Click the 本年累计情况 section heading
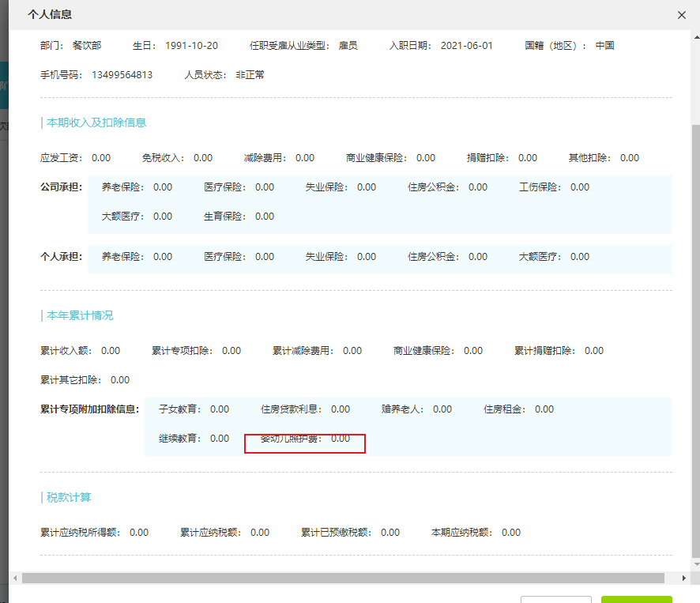 point(80,315)
